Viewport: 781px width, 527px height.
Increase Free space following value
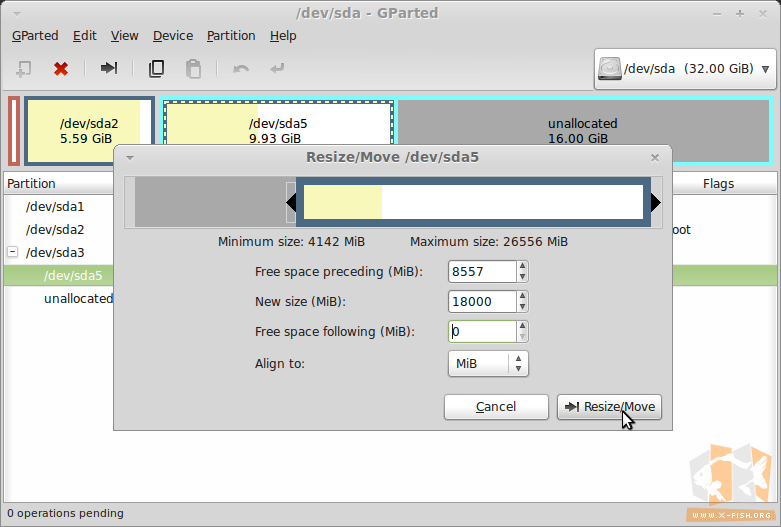(522, 326)
